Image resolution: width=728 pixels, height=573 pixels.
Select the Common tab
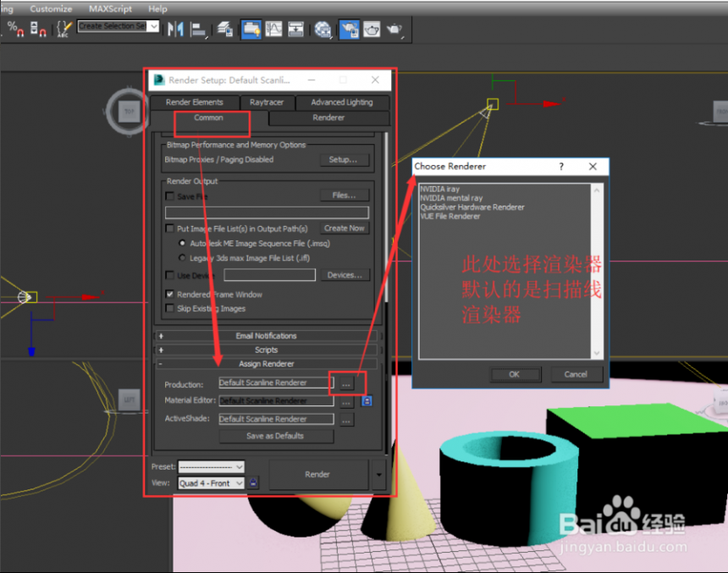click(x=208, y=118)
